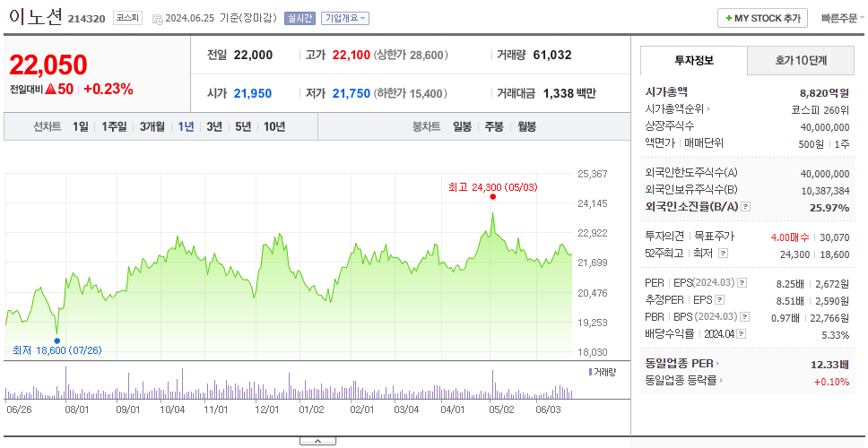Select the 3개월 line chart period
The image size is (868, 448).
(x=152, y=126)
